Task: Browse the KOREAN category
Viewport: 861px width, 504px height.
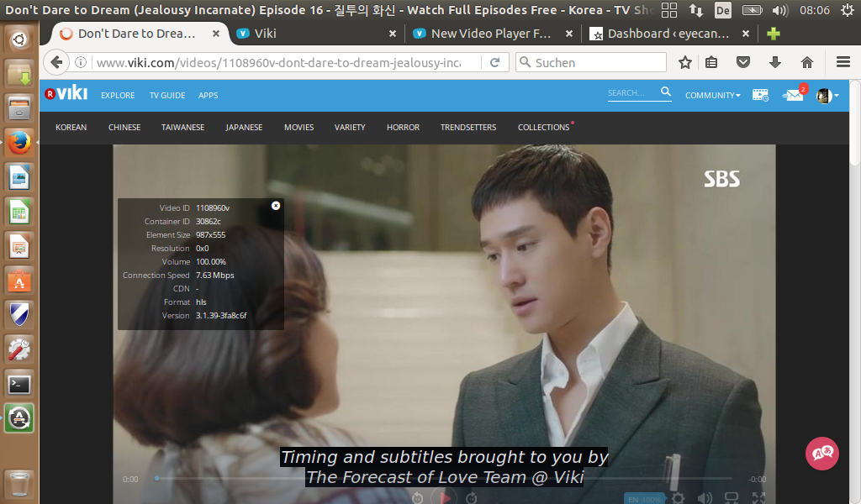Action: pos(71,127)
